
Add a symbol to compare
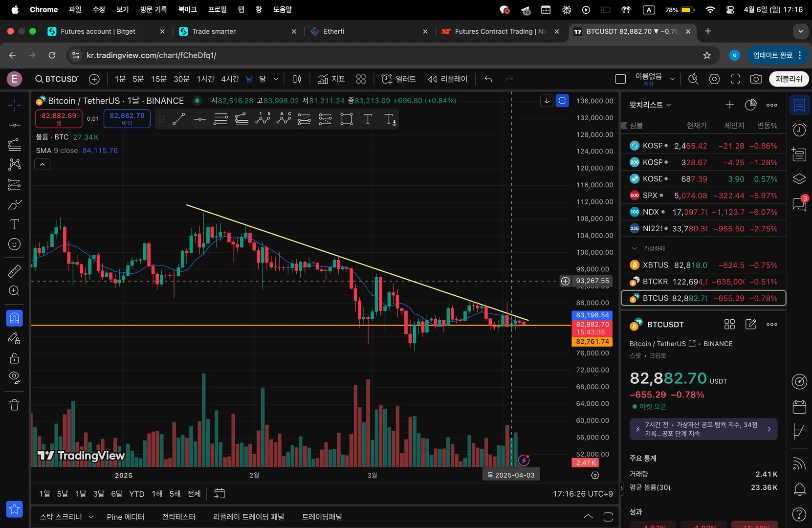94,79
